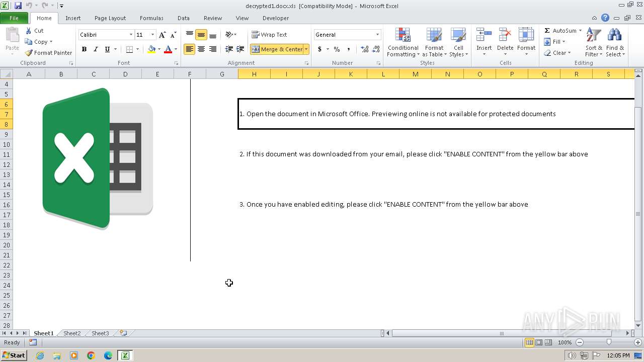Click Merge & Center button

tap(277, 49)
